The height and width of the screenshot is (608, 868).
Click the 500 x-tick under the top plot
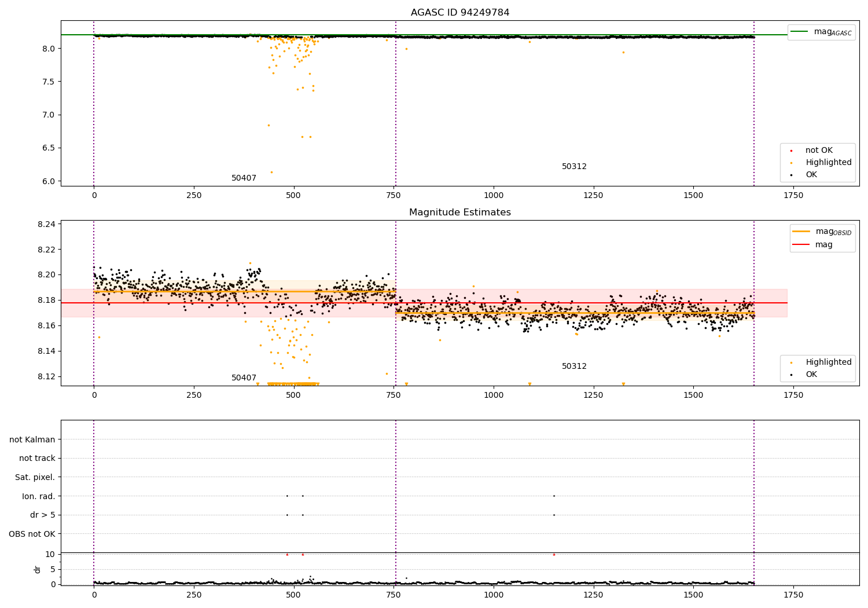(x=293, y=196)
